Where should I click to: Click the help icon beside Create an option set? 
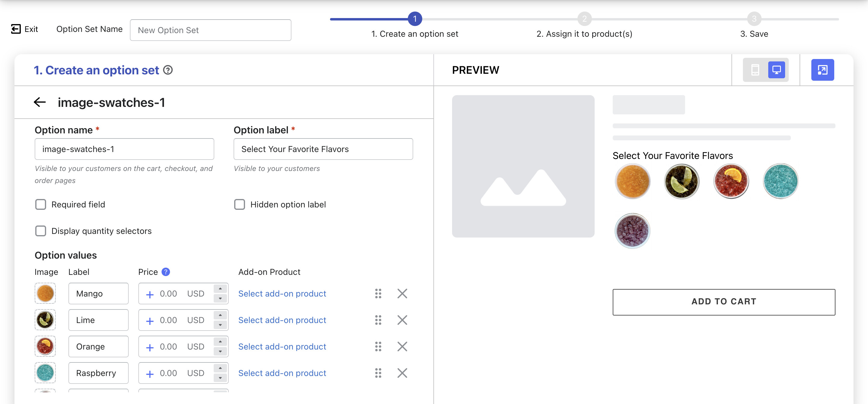[168, 70]
